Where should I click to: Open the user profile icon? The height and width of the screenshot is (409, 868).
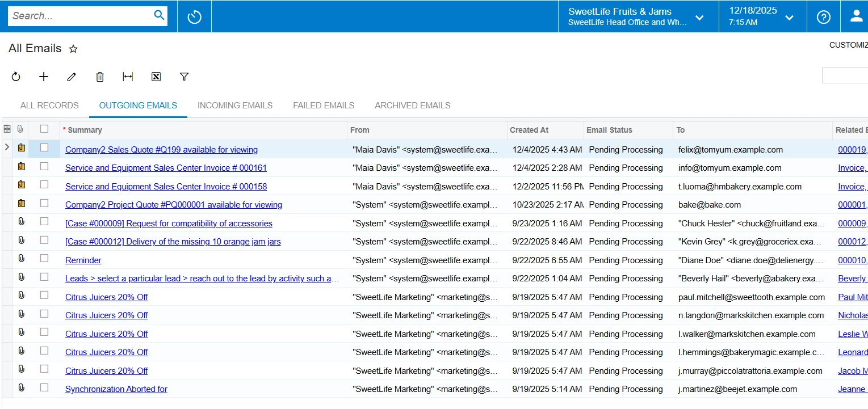coord(856,16)
